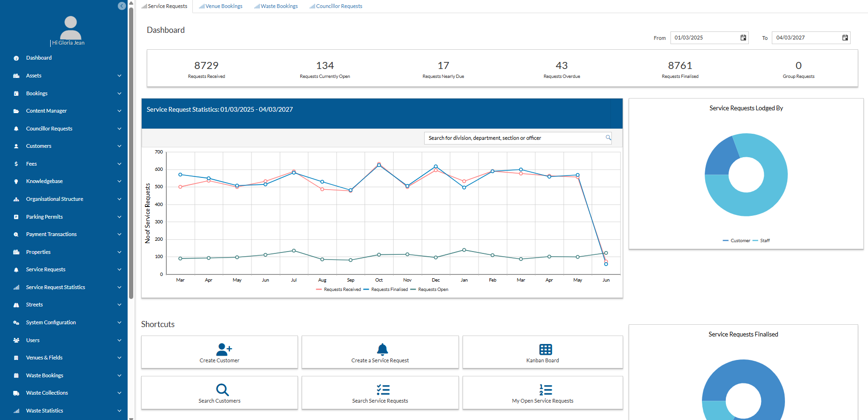
Task: Switch to the Venue Bookings tab
Action: 221,6
